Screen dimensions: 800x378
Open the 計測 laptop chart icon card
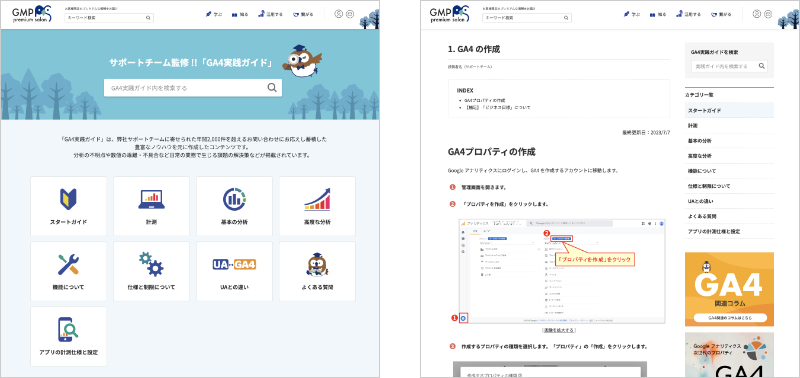coord(151,206)
